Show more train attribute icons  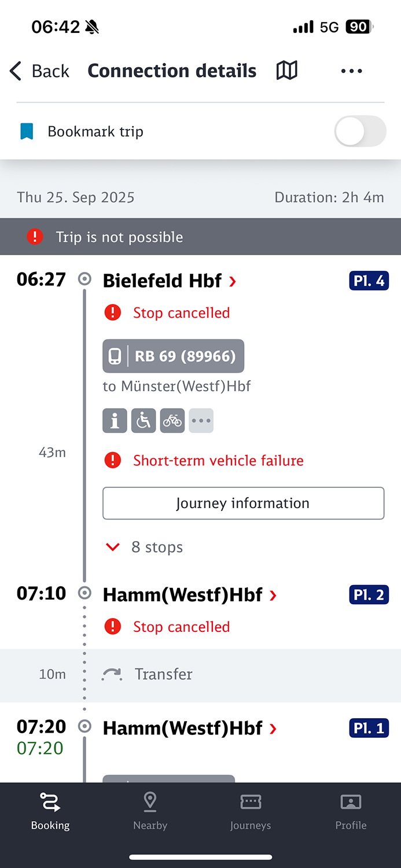[x=201, y=421]
